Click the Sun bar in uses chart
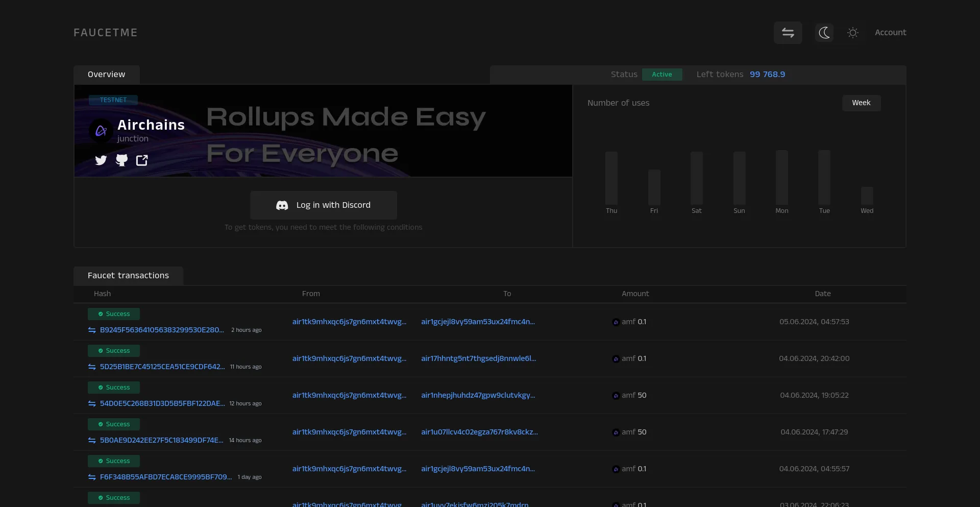The width and height of the screenshot is (980, 507). (x=739, y=178)
